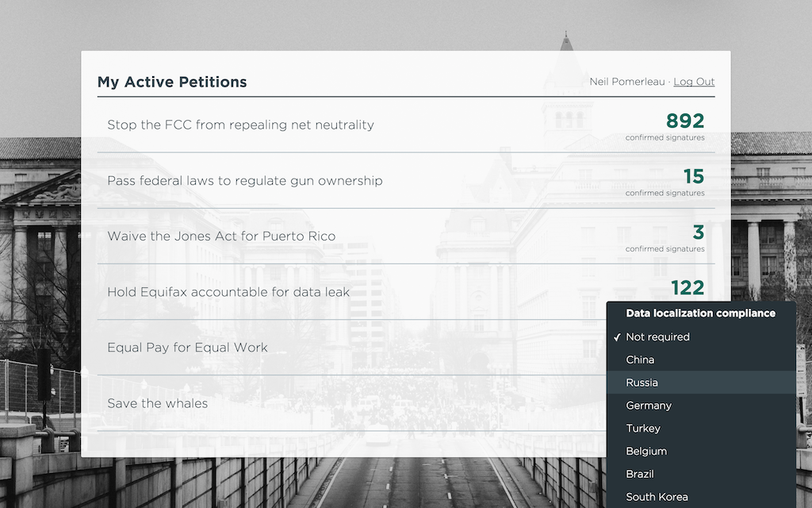
Task: Select Belgium from the country list
Action: (x=701, y=451)
